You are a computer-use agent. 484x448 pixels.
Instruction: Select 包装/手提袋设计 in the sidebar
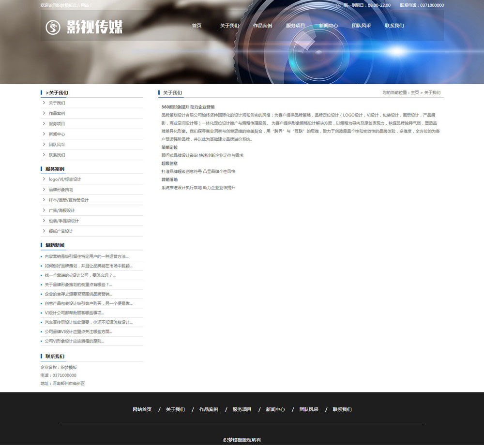[64, 221]
